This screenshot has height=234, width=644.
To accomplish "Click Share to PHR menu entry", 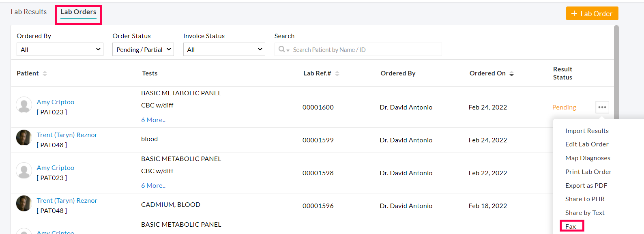I will pyautogui.click(x=585, y=199).
